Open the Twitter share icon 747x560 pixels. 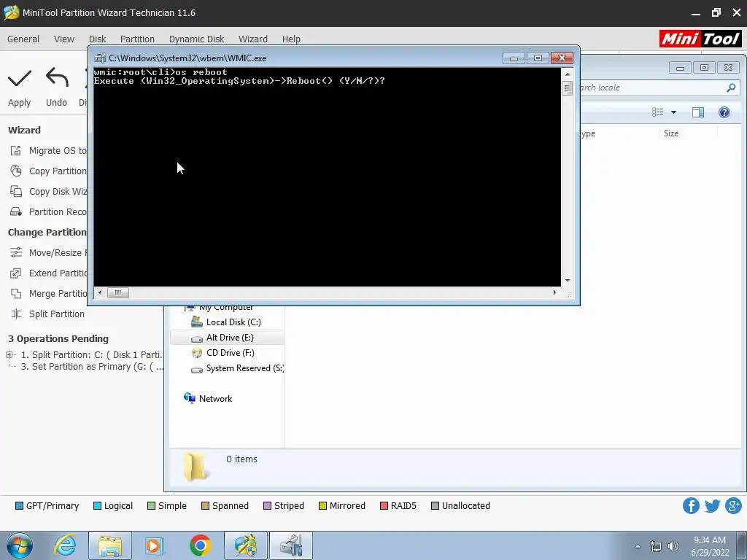pos(712,505)
